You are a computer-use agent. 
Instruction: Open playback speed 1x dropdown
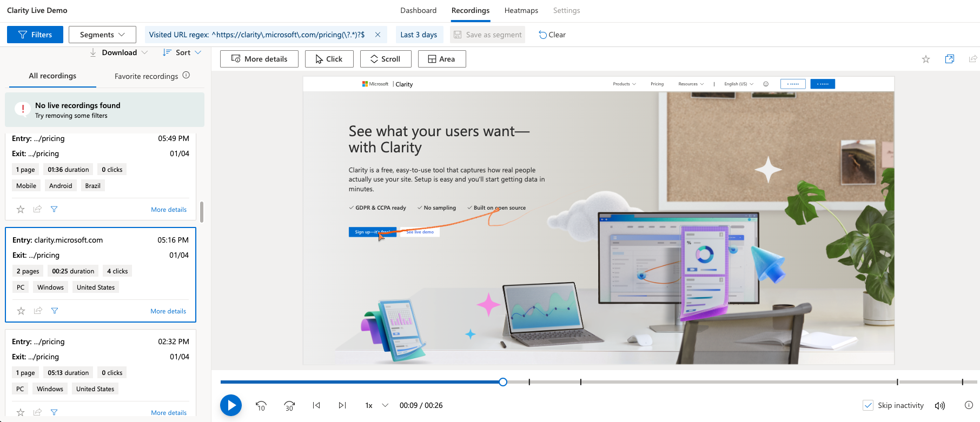click(x=377, y=405)
